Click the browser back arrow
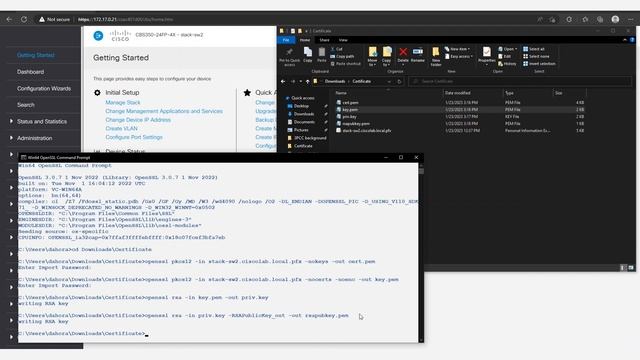 [9, 19]
